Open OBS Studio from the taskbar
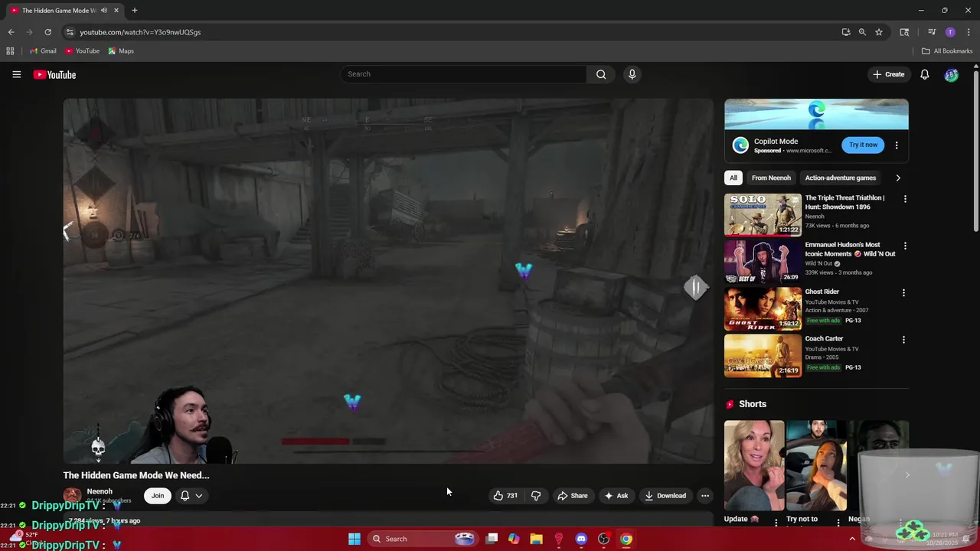980x551 pixels. click(603, 539)
